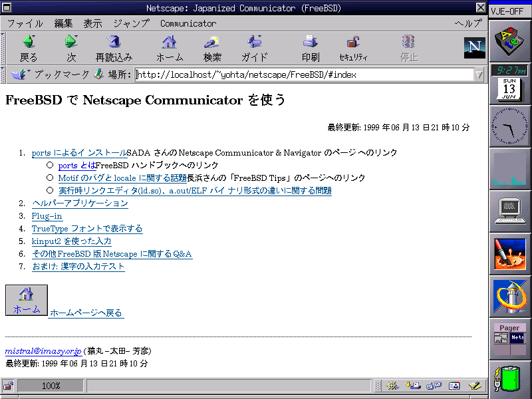Open Address Book from component bar
The width and height of the screenshot is (532, 399).
pyautogui.click(x=454, y=386)
